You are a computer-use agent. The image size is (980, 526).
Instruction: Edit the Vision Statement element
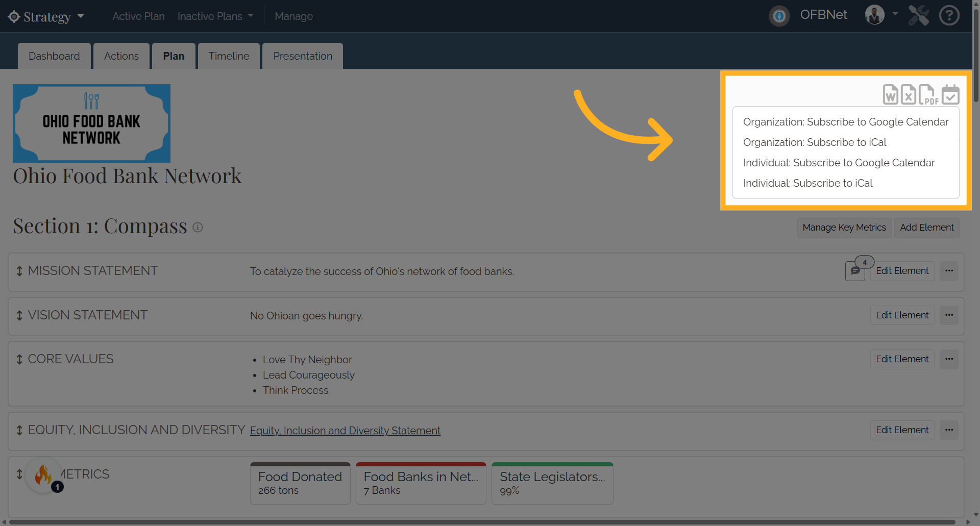click(902, 315)
